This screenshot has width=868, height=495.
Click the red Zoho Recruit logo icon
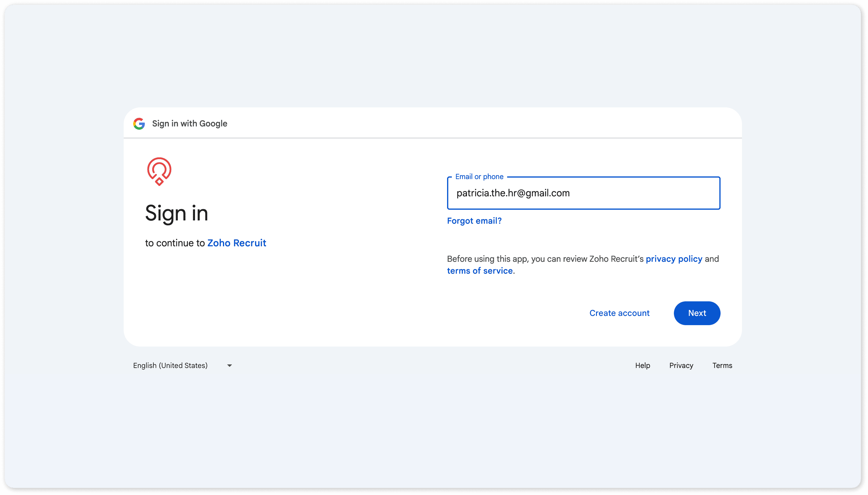[x=159, y=171]
